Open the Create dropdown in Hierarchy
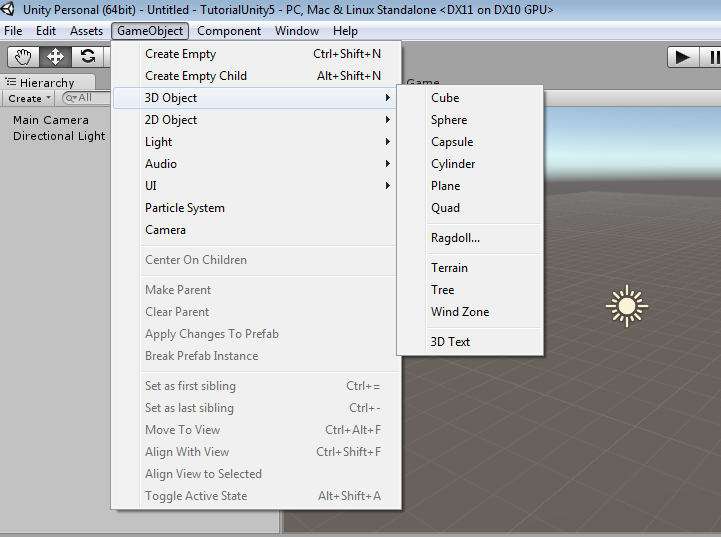The height and width of the screenshot is (537, 721). pyautogui.click(x=29, y=98)
